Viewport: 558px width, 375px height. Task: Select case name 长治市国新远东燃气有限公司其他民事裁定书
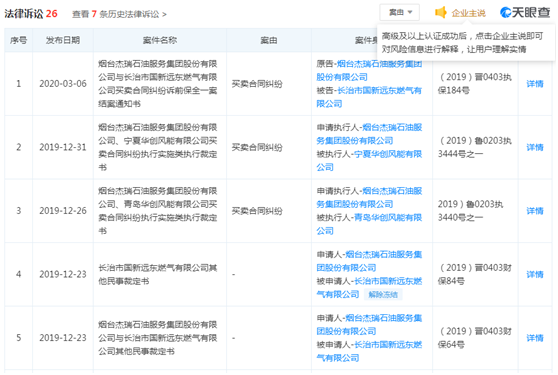point(158,274)
